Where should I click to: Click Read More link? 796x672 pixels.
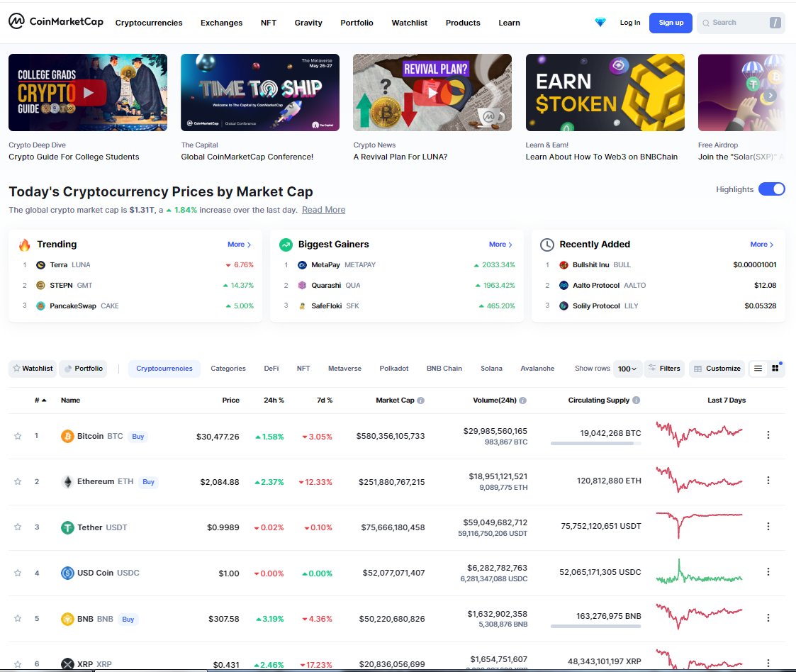(323, 210)
